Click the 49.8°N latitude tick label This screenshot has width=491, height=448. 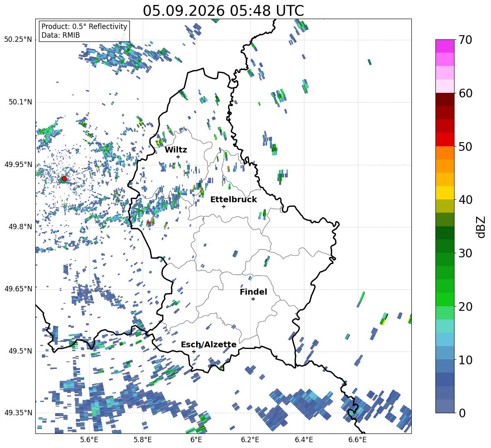coord(19,227)
